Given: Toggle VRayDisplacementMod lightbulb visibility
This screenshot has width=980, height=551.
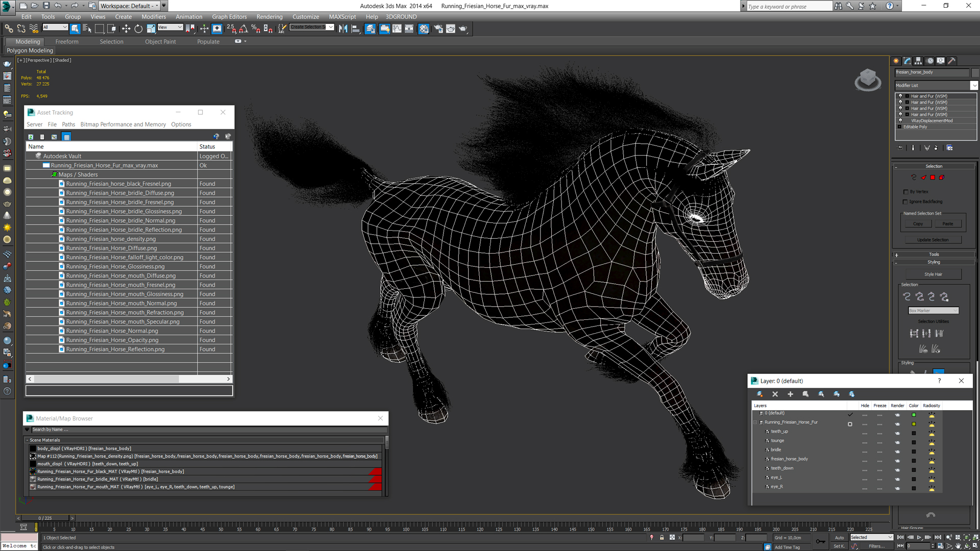Looking at the screenshot, I should pyautogui.click(x=900, y=120).
